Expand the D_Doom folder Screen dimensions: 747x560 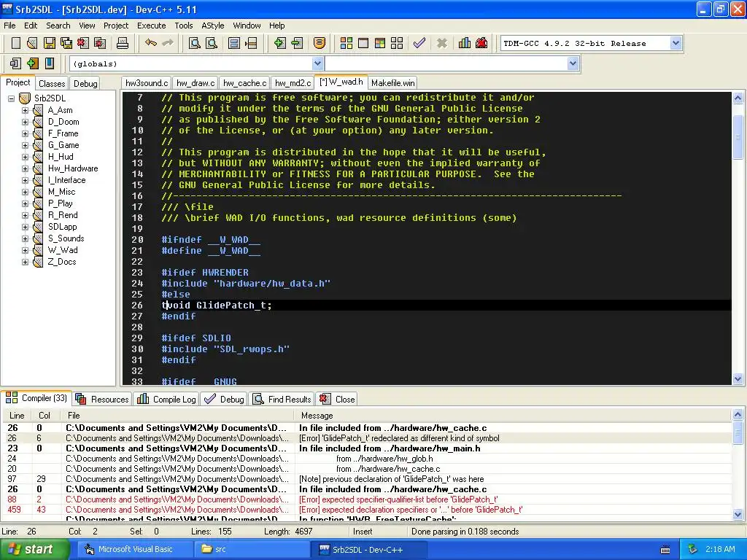click(26, 122)
